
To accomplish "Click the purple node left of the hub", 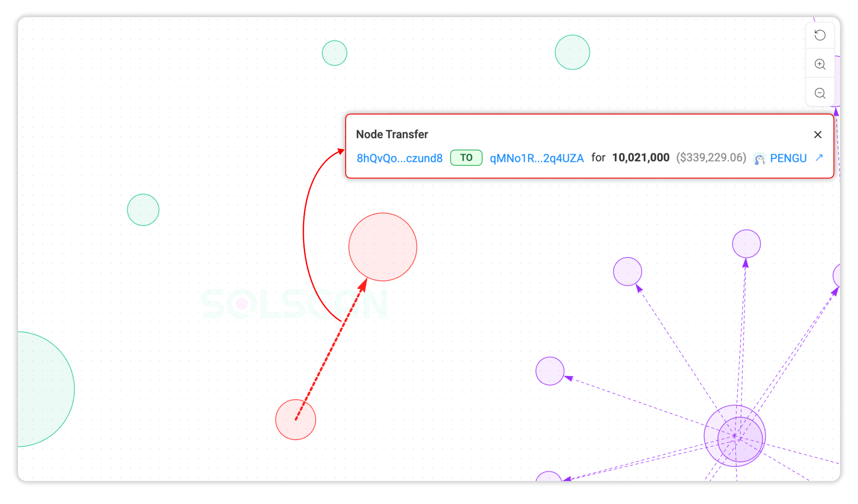I will pos(550,371).
